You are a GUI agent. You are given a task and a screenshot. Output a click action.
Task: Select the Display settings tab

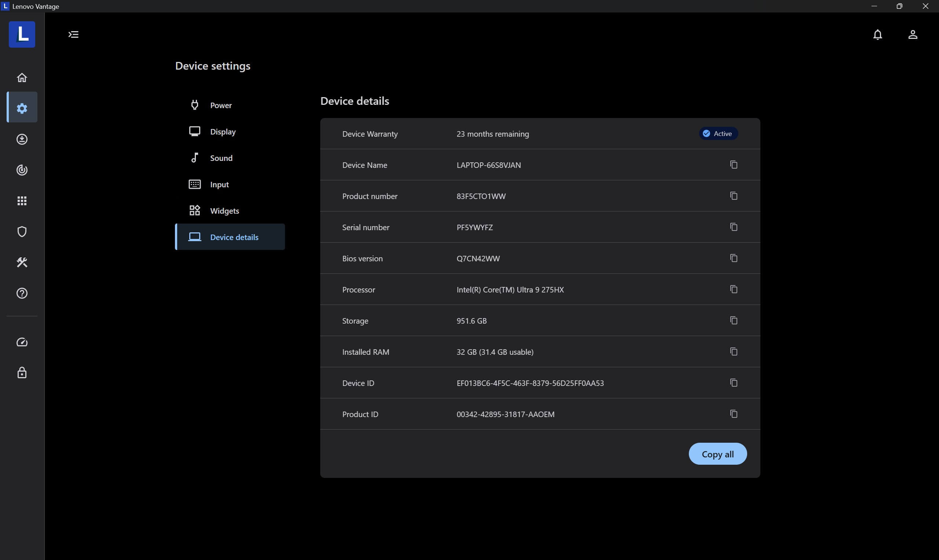(x=223, y=132)
